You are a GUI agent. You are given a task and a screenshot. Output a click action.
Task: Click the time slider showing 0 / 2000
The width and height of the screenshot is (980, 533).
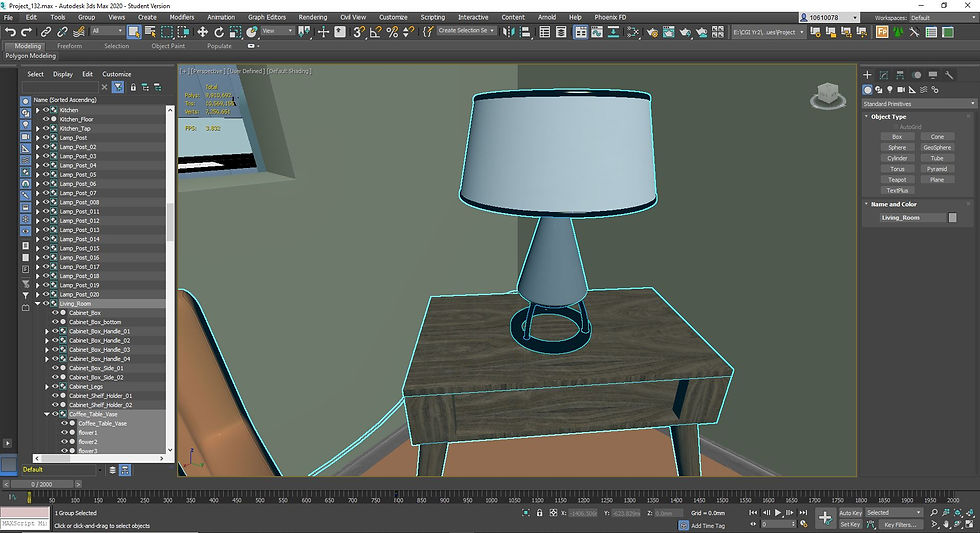[x=42, y=484]
